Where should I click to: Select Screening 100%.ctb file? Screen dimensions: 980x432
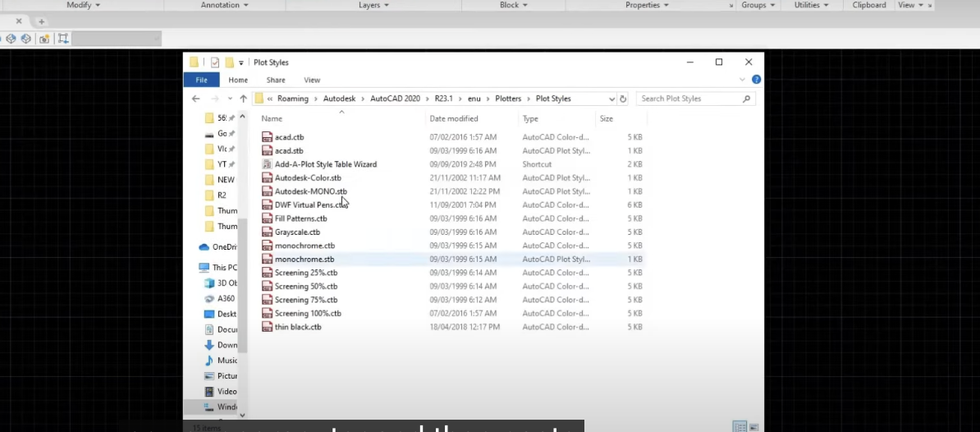pos(308,313)
